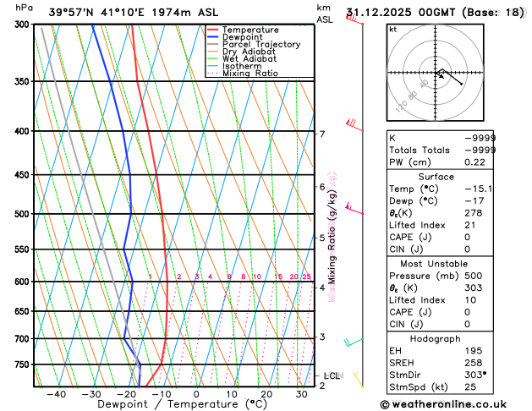Click the date '31.12.2025 00GMT (Base: 18)'

(x=436, y=13)
